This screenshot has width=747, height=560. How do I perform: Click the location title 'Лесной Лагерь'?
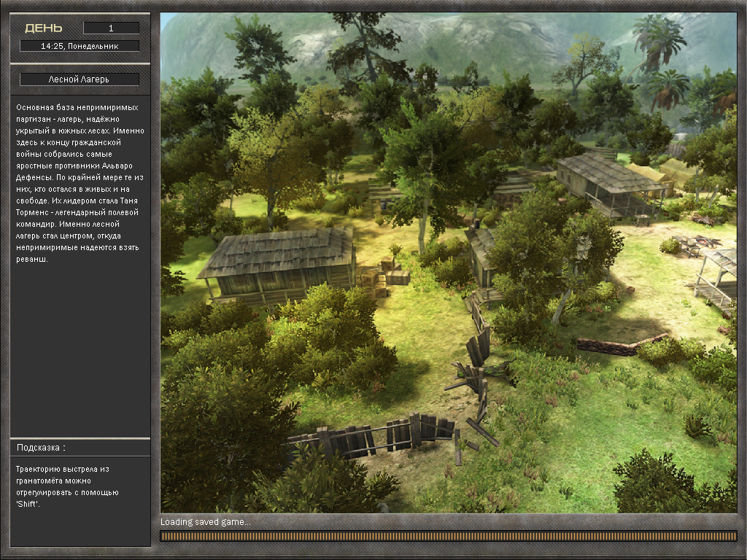click(x=79, y=79)
